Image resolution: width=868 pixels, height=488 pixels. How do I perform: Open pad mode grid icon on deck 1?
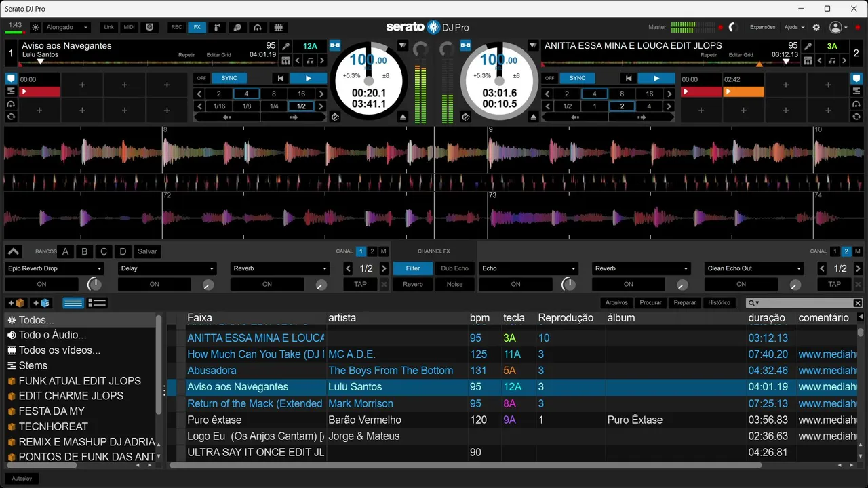click(286, 60)
